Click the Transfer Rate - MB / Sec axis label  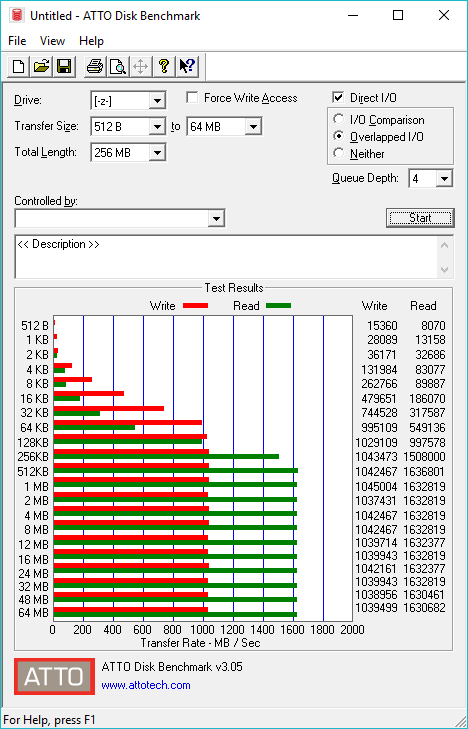pos(200,643)
